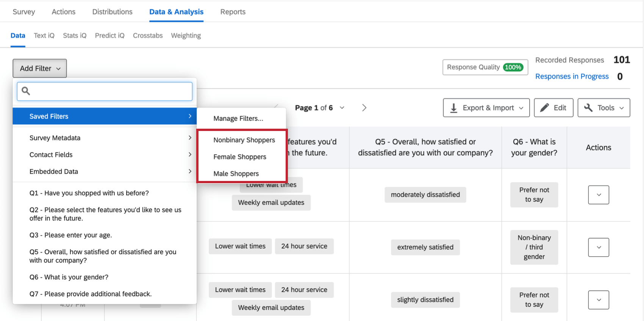
Task: Open the page selector chevron
Action: click(342, 108)
